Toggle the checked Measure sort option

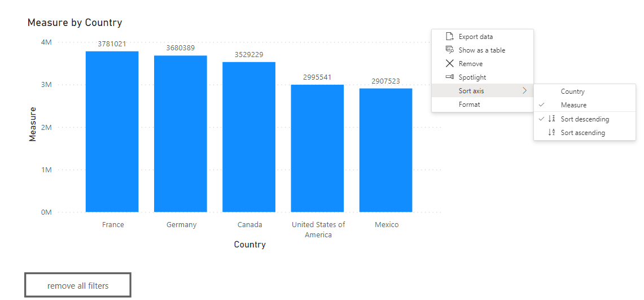click(584, 105)
